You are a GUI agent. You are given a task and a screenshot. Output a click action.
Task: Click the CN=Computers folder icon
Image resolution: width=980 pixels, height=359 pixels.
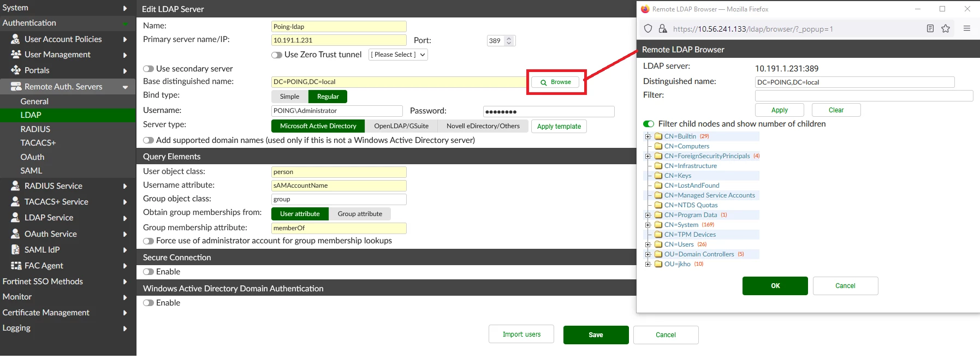click(x=658, y=146)
